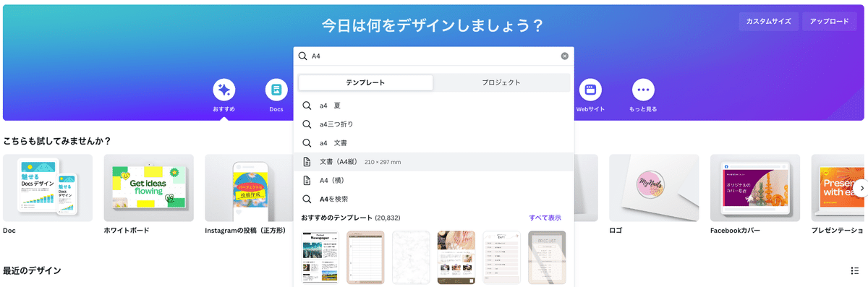This screenshot has height=287, width=868.
Task: Select suggestion a4三つ折り
Action: coord(434,124)
